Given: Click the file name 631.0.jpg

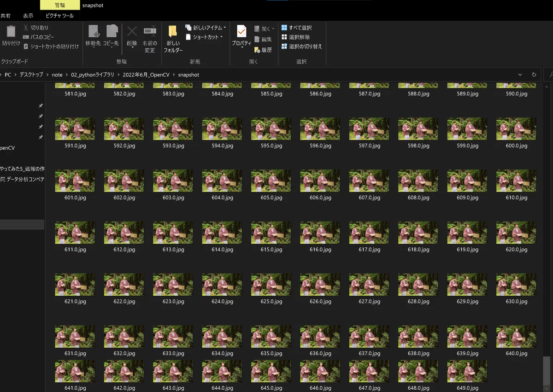Looking at the screenshot, I should (x=75, y=354).
